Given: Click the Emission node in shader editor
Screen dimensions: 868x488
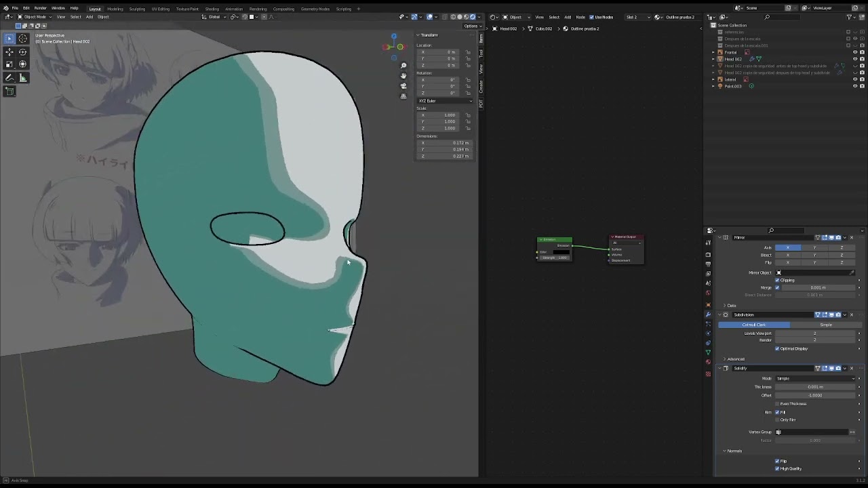Looking at the screenshot, I should pos(555,249).
